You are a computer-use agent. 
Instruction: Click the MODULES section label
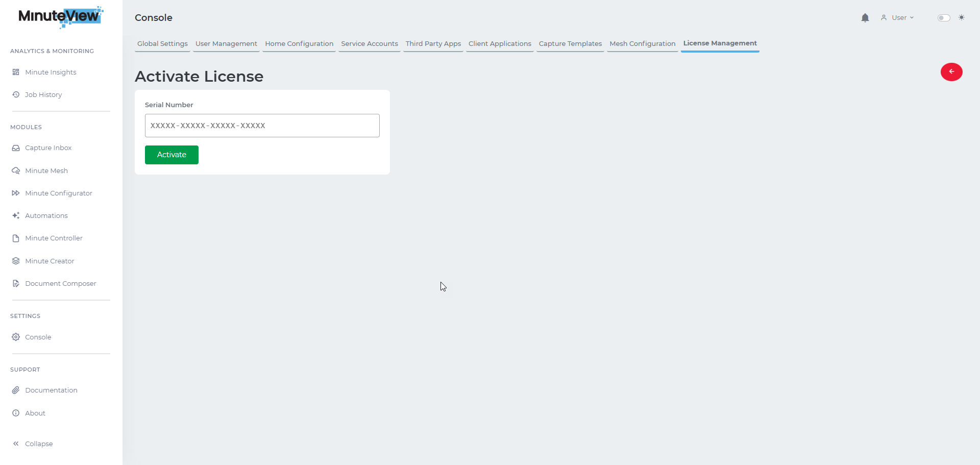pos(26,128)
